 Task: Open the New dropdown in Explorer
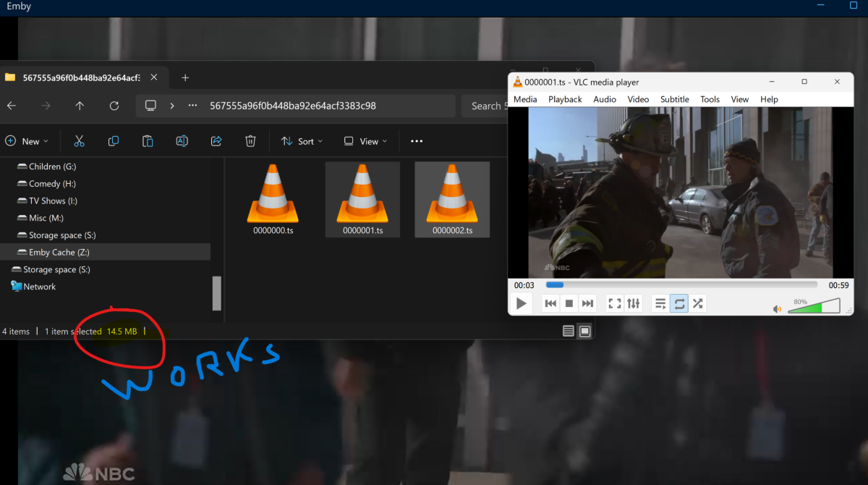pyautogui.click(x=27, y=141)
